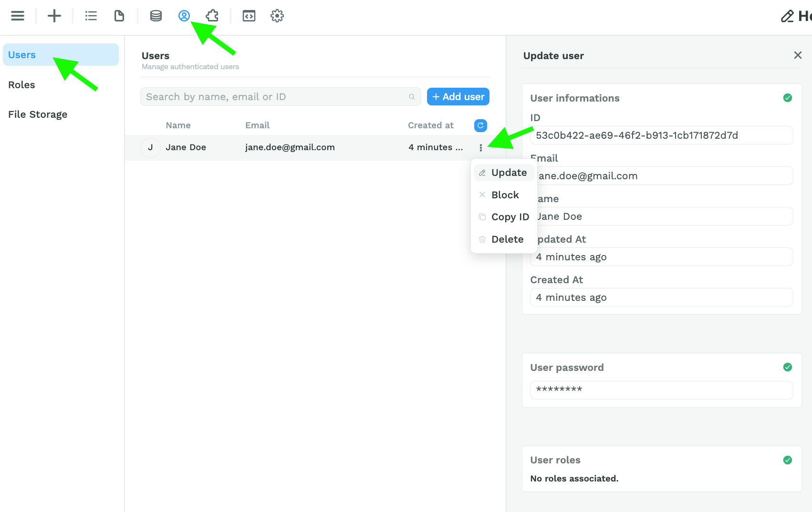This screenshot has height=512, width=812.
Task: Click User password green check icon
Action: [788, 367]
